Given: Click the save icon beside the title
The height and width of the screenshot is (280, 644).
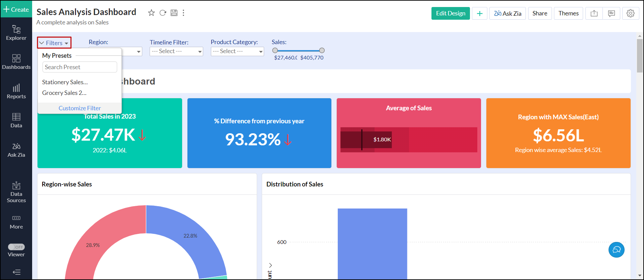Looking at the screenshot, I should [x=174, y=13].
